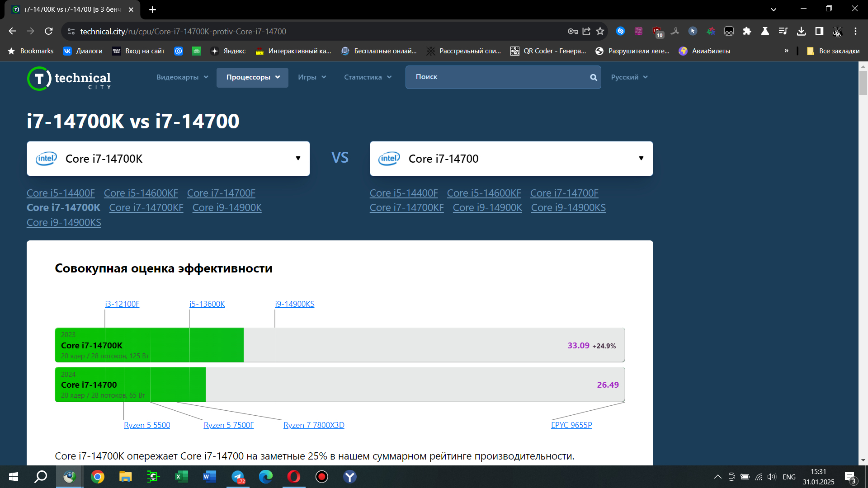868x488 pixels.
Task: Open the Видеокарты menu
Action: (182, 77)
